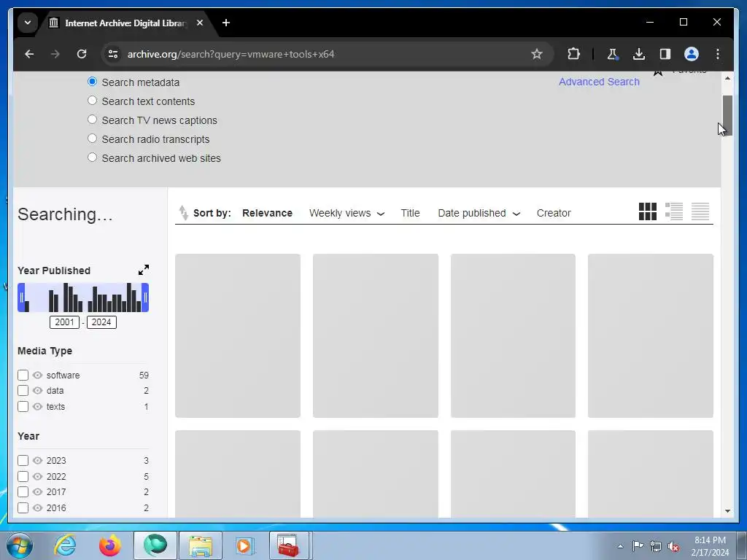Toggle the browser side panel icon
This screenshot has height=560, width=747.
click(x=665, y=54)
